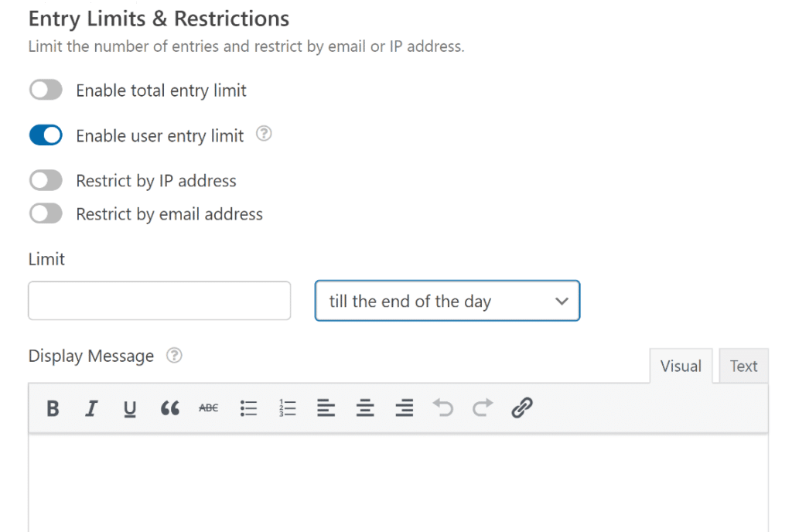Insert a blockquote
The height and width of the screenshot is (532, 792).
[x=170, y=408]
